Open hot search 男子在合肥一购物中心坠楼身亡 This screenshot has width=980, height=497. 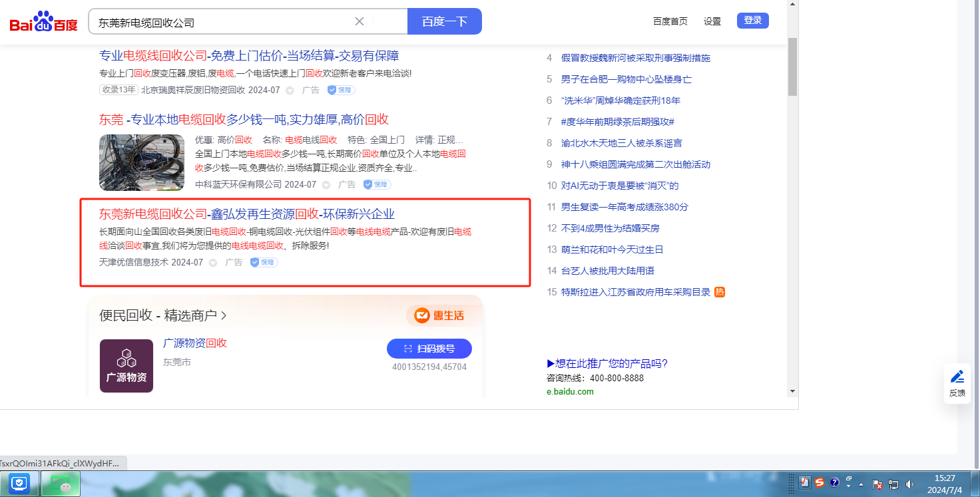[x=626, y=79]
